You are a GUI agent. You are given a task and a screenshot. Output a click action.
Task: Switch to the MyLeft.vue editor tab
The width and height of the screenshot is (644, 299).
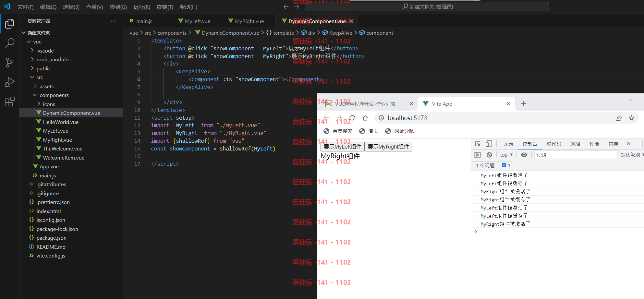tap(197, 21)
